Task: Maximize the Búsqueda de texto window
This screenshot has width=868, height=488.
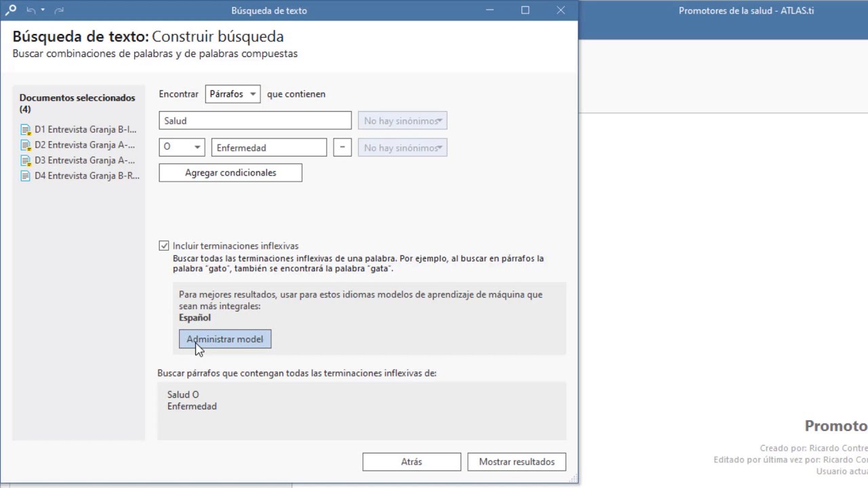Action: click(x=525, y=10)
